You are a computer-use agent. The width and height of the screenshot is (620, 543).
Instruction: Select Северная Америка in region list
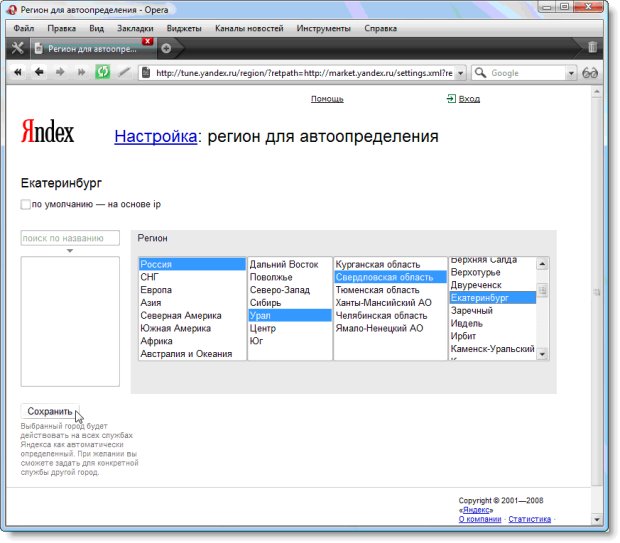click(193, 316)
